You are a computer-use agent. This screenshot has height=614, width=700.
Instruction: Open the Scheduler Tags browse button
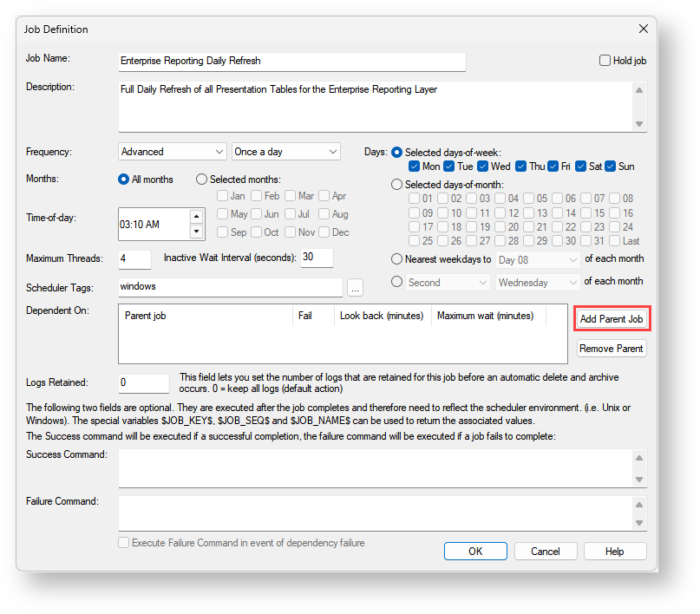click(x=355, y=288)
